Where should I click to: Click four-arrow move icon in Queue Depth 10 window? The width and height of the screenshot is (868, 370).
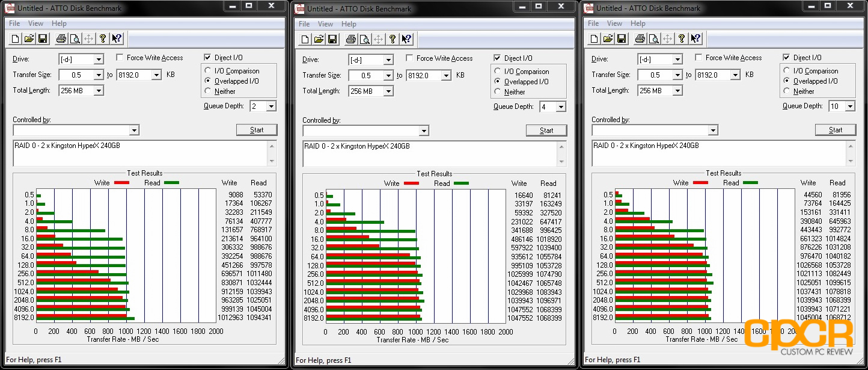pyautogui.click(x=667, y=39)
